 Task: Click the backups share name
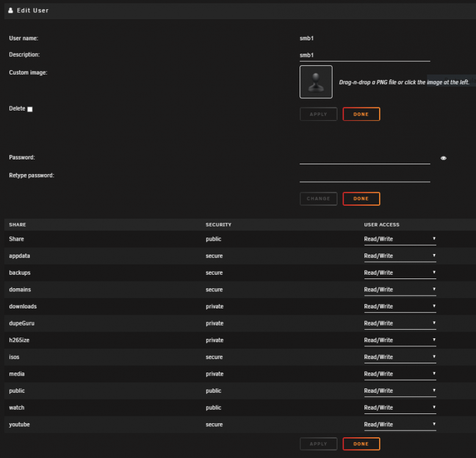pos(20,273)
